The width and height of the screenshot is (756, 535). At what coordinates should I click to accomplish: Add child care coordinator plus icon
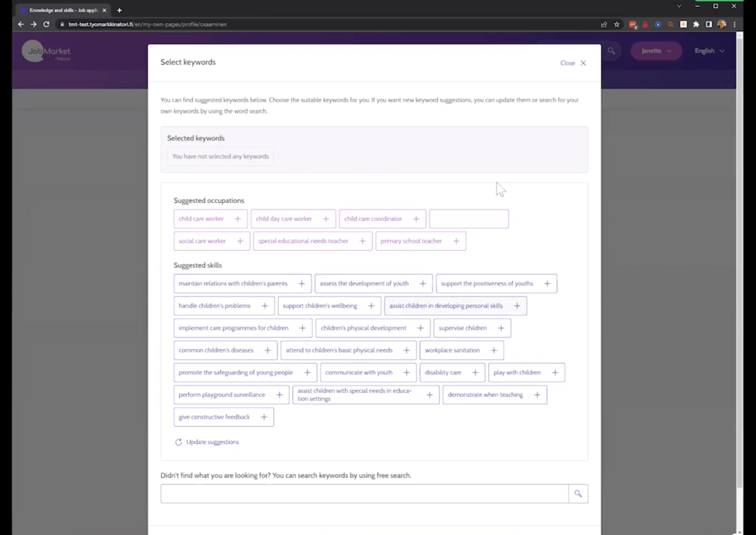[x=416, y=219]
